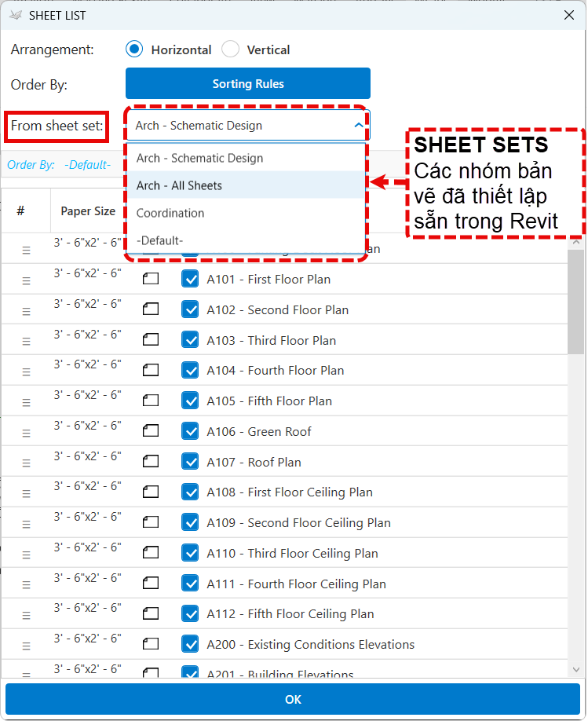Uncheck A106 - Green Roof
The image size is (588, 721).
pyautogui.click(x=190, y=431)
